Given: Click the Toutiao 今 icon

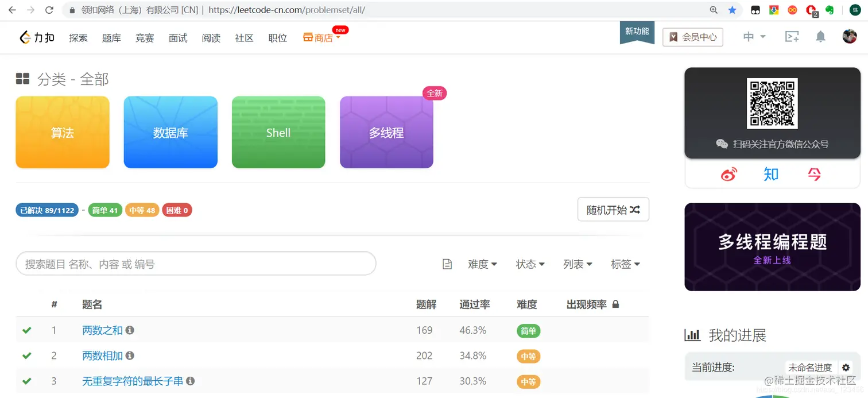Looking at the screenshot, I should 813,173.
